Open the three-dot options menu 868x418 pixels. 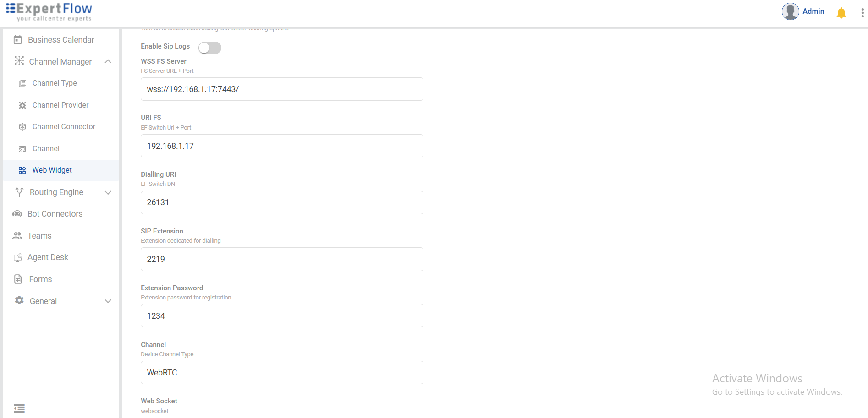click(862, 13)
